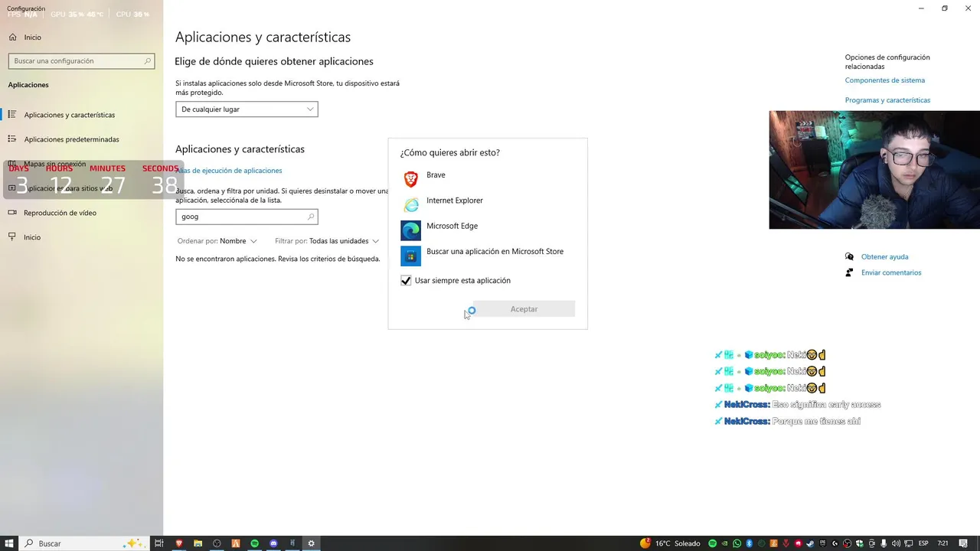Click the clock showing 7:21
The image size is (980, 551).
coord(942,543)
